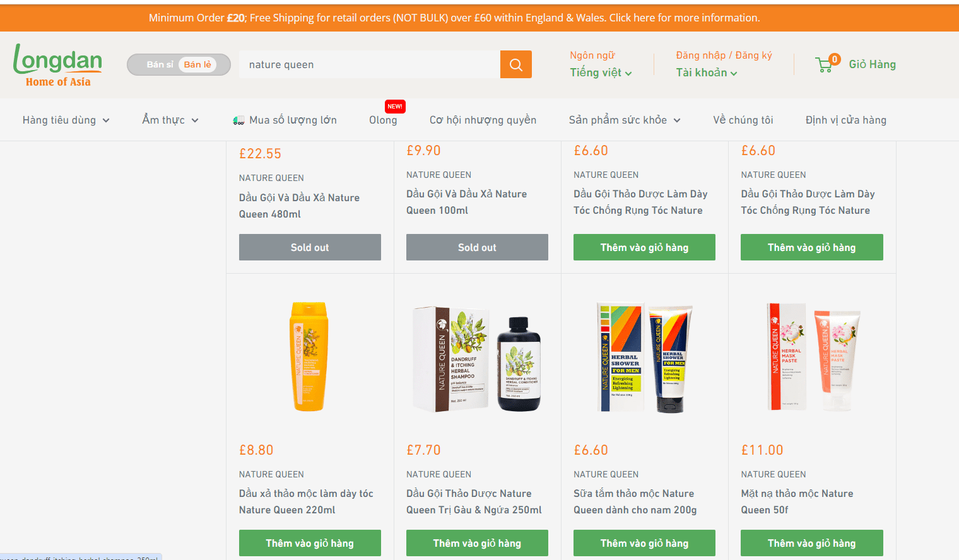Click the orange search magnifier button
This screenshot has height=560, width=959.
[x=515, y=64]
